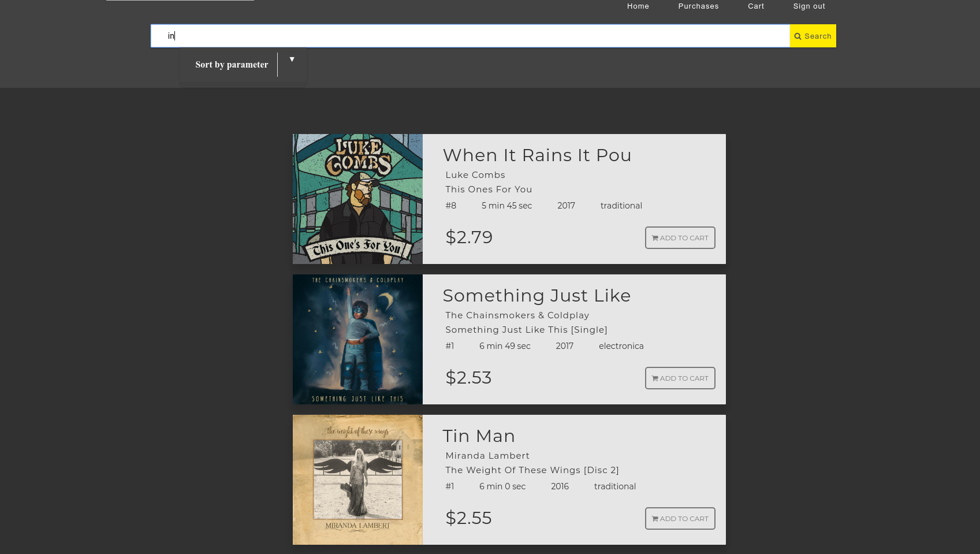Image resolution: width=980 pixels, height=554 pixels.
Task: Click the traditional genre on Luke Combs song
Action: 621,206
